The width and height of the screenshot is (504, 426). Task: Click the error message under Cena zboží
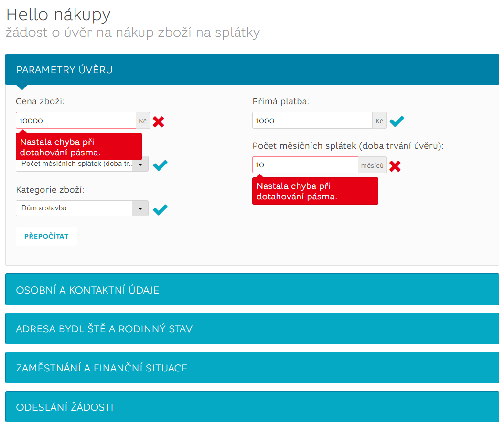tap(79, 147)
